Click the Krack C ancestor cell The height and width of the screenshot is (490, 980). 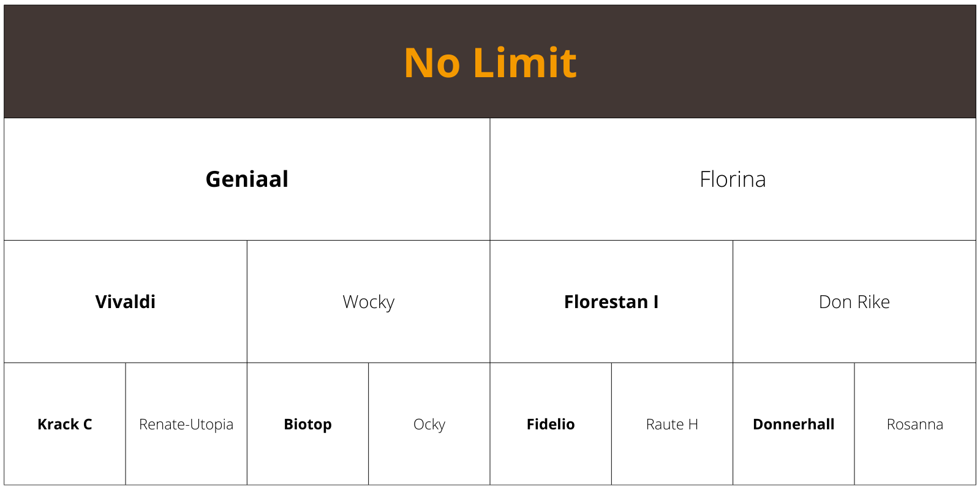tap(65, 424)
